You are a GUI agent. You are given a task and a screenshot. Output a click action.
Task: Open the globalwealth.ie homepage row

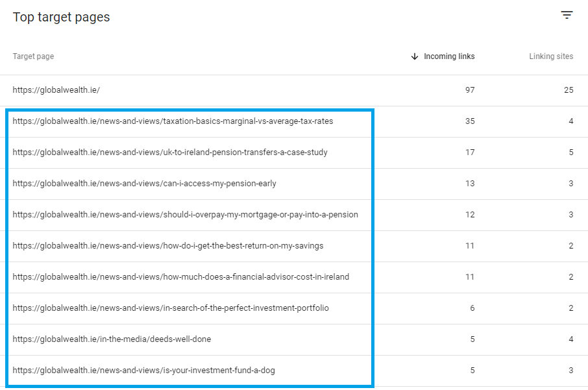(x=56, y=90)
